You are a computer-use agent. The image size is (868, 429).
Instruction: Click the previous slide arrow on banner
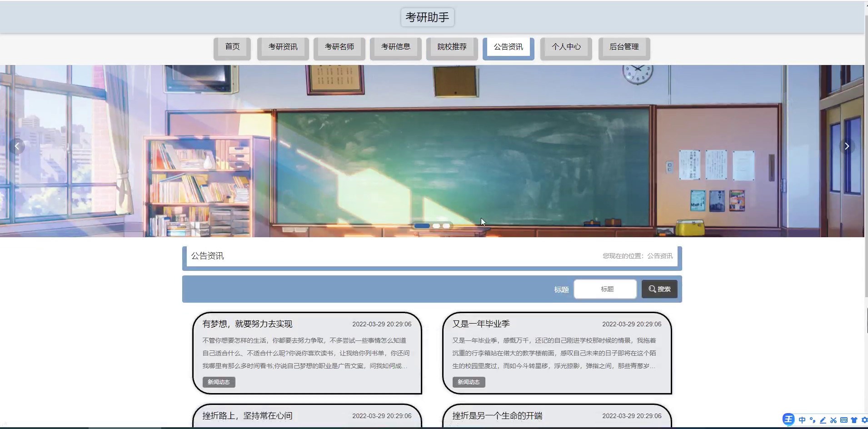[17, 146]
